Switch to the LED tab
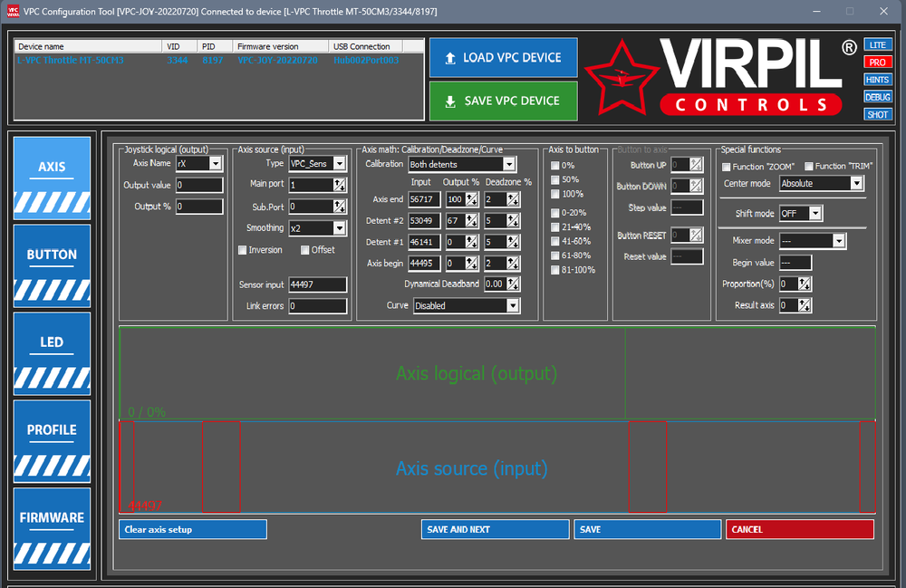 tap(52, 353)
